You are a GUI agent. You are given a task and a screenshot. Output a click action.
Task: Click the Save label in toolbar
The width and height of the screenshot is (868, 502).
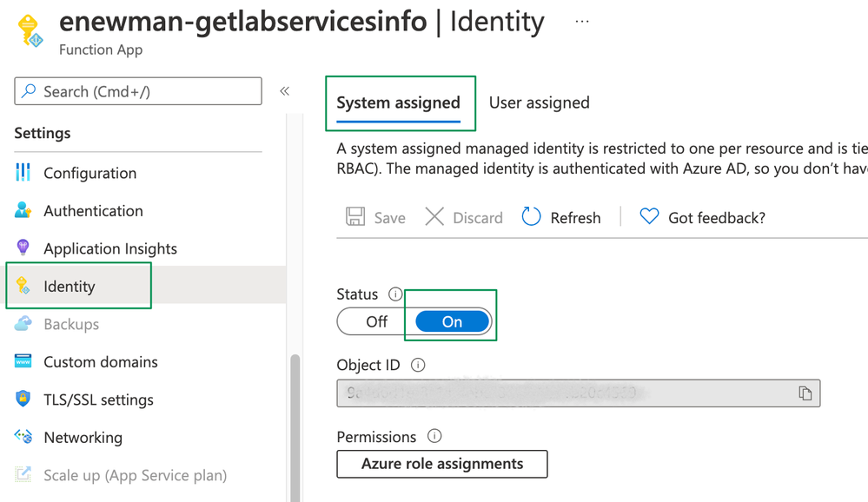click(390, 218)
